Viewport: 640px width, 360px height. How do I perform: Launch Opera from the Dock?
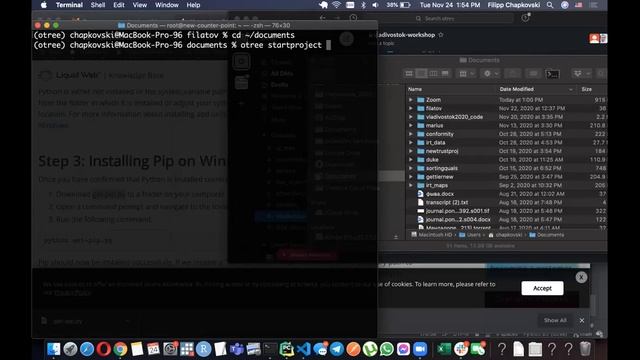pos(104,349)
